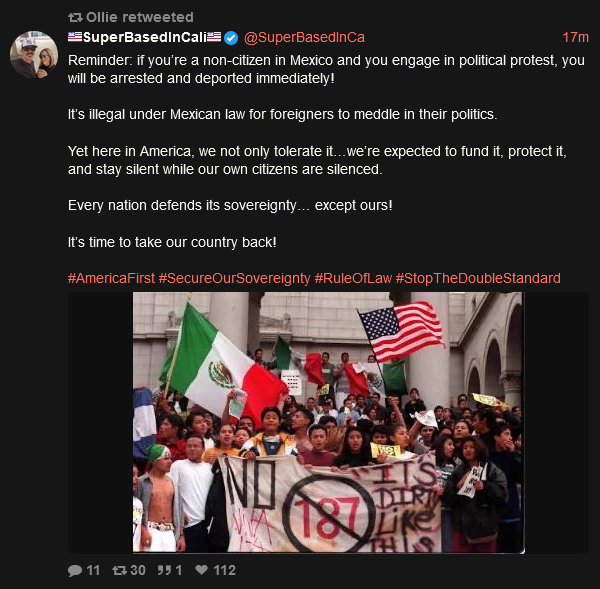Click the SuperBasedInCali display name
This screenshot has width=600, height=589.
(145, 37)
